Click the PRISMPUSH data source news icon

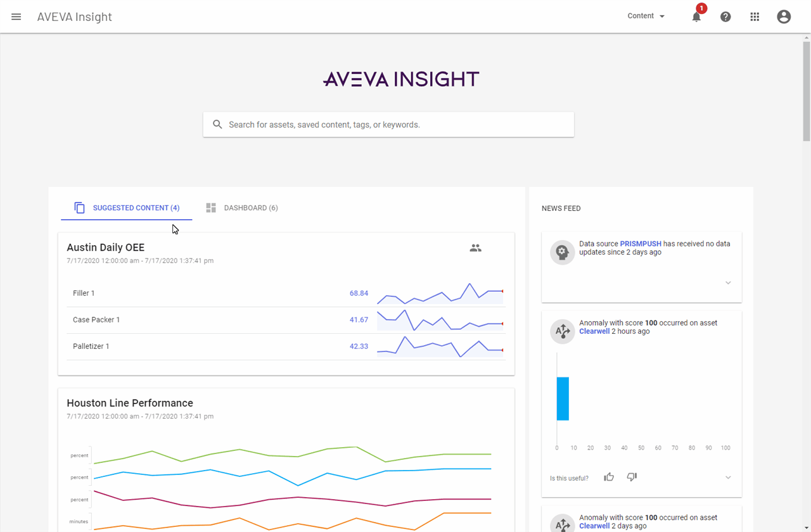click(562, 252)
